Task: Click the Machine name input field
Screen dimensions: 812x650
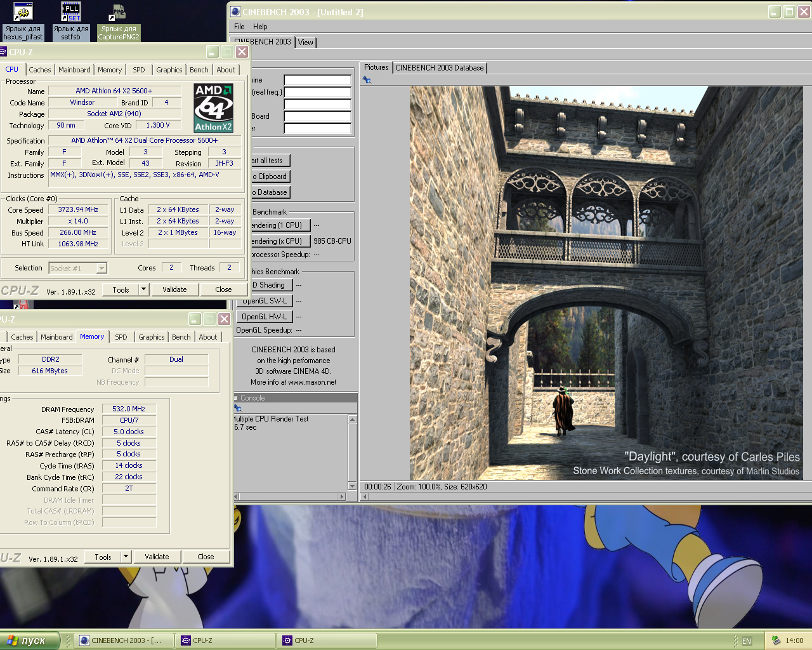Action: pos(318,80)
